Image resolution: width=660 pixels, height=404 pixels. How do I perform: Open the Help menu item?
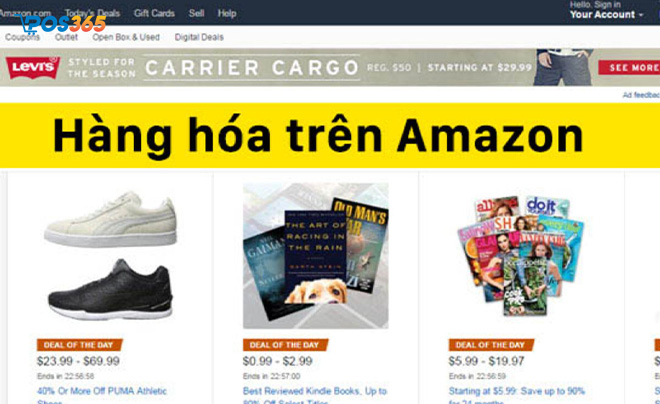point(227,13)
